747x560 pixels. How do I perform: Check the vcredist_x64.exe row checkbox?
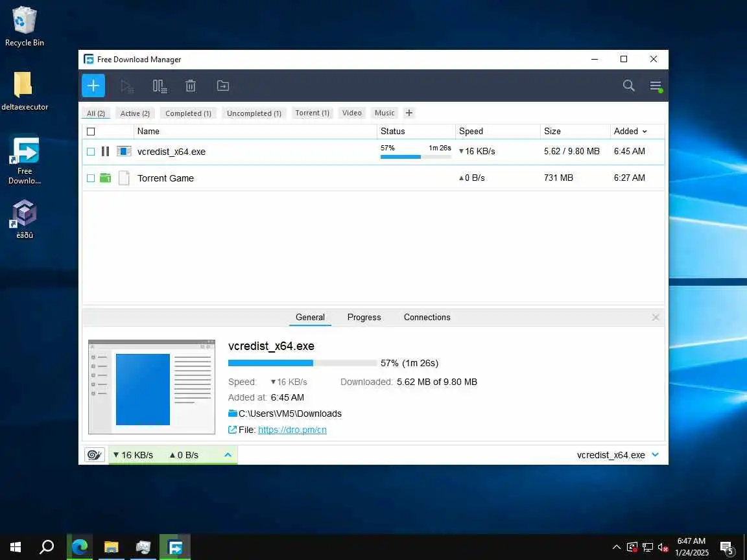91,152
